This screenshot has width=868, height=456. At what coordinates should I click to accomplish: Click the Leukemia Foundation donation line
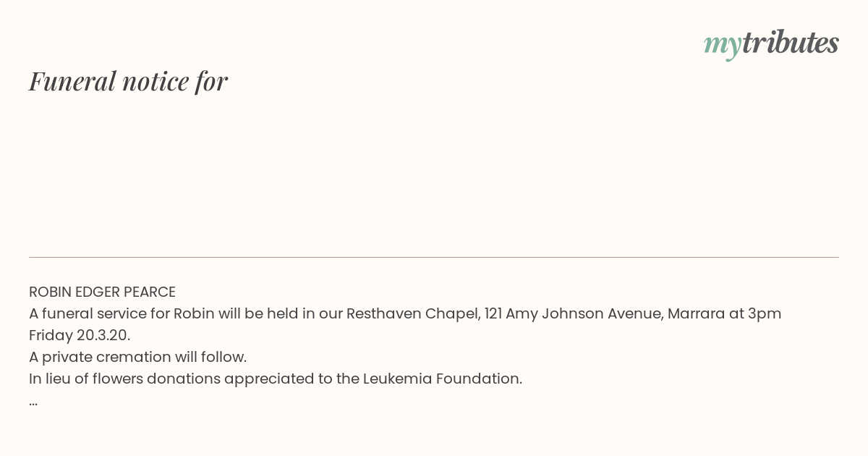coord(276,379)
